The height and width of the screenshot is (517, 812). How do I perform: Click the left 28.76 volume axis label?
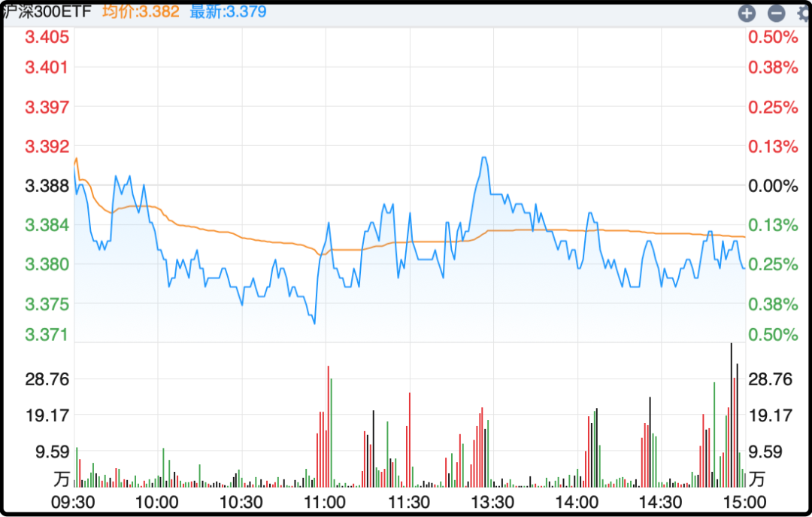[47, 379]
